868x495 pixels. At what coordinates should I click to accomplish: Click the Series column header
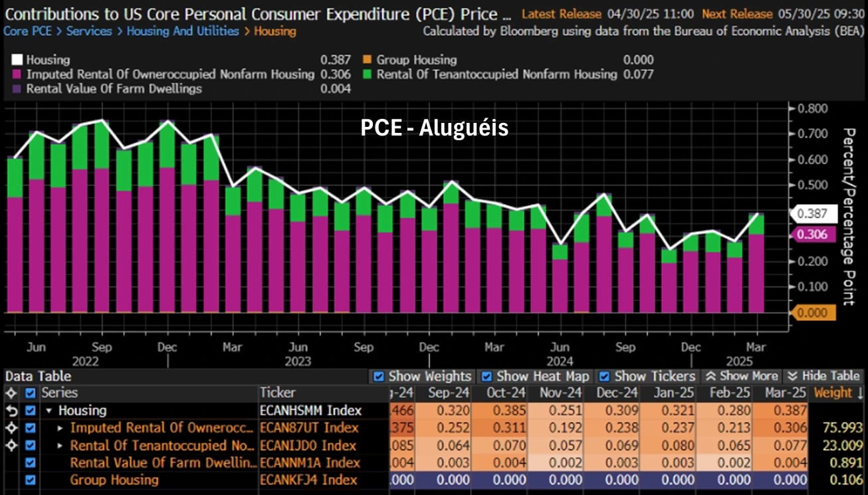tap(59, 393)
